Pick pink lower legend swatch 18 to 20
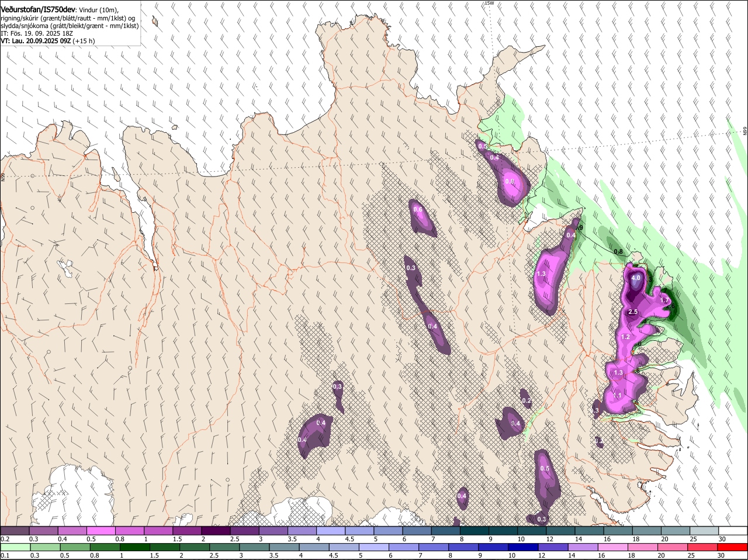Image resolution: width=748 pixels, height=560 pixels. pyautogui.click(x=643, y=547)
